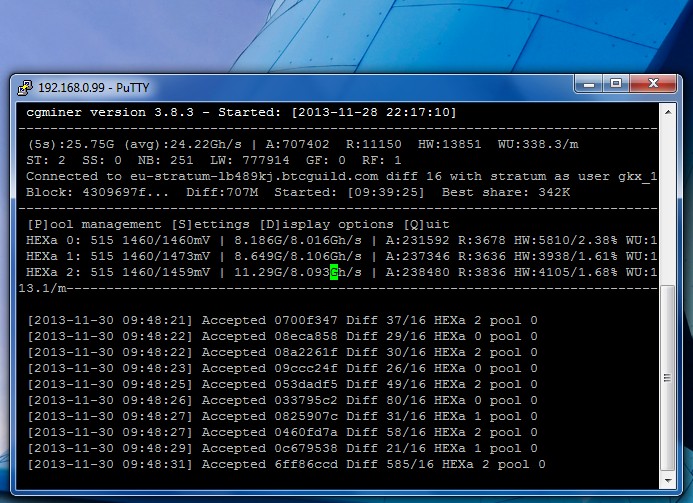Click the 'HW:13851' hardware errors value

click(449, 144)
